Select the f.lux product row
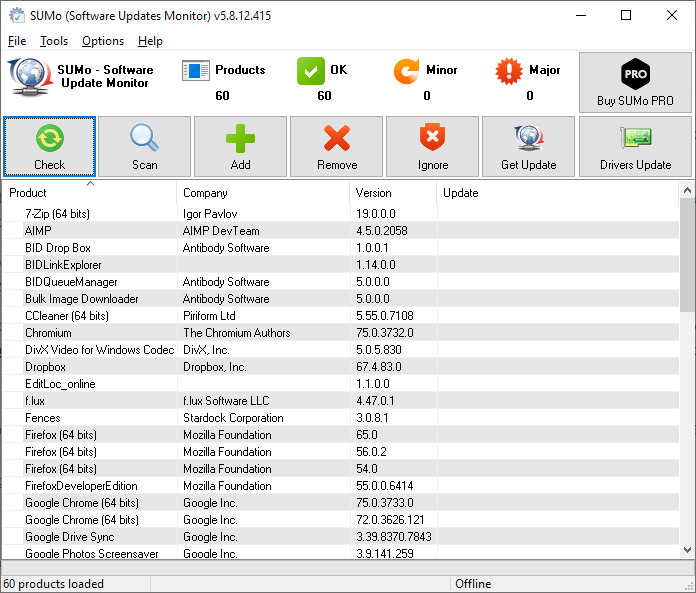The height and width of the screenshot is (593, 696). (341, 401)
